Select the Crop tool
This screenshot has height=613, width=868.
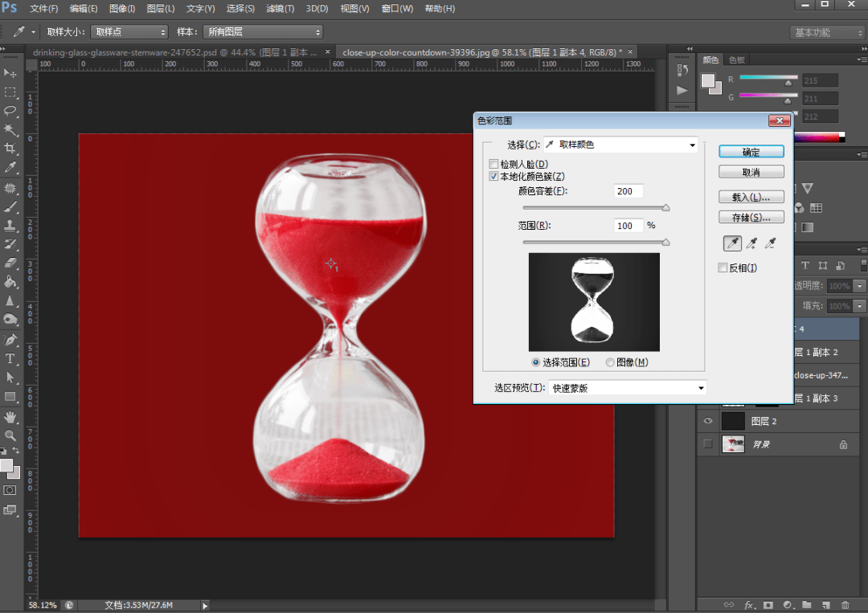(10, 149)
